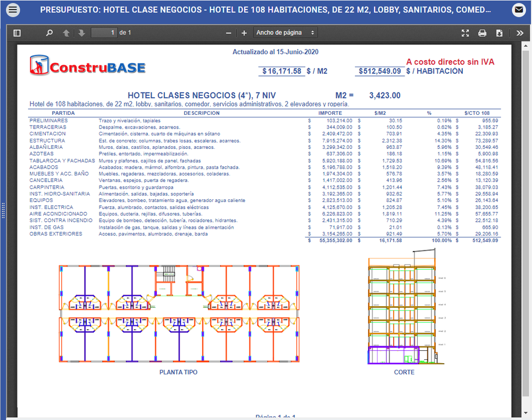Viewport: 532px width, 420px height.
Task: Switch to presentation fullscreen mode
Action: tap(465, 33)
